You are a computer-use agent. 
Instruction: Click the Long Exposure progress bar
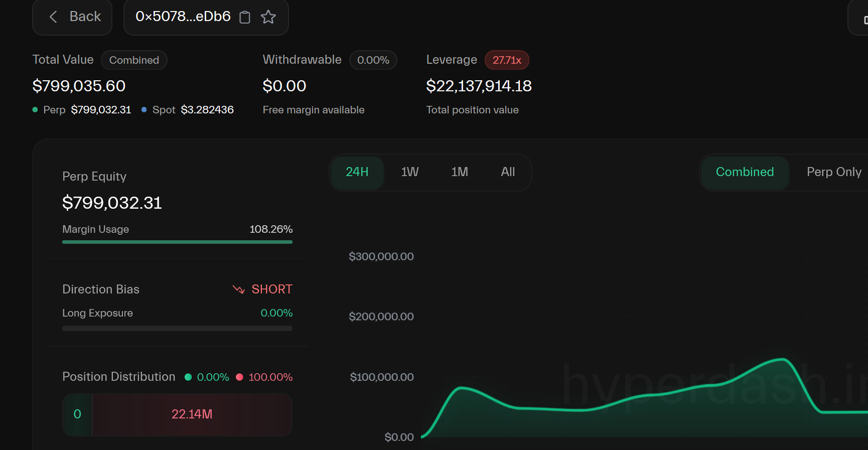(x=177, y=329)
